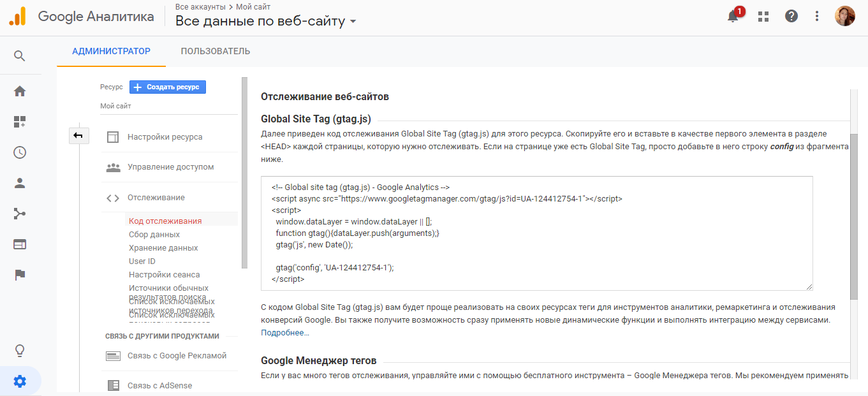The image size is (868, 396).
Task: Click the 'Google Менеджер тегов' heading
Action: coord(319,361)
